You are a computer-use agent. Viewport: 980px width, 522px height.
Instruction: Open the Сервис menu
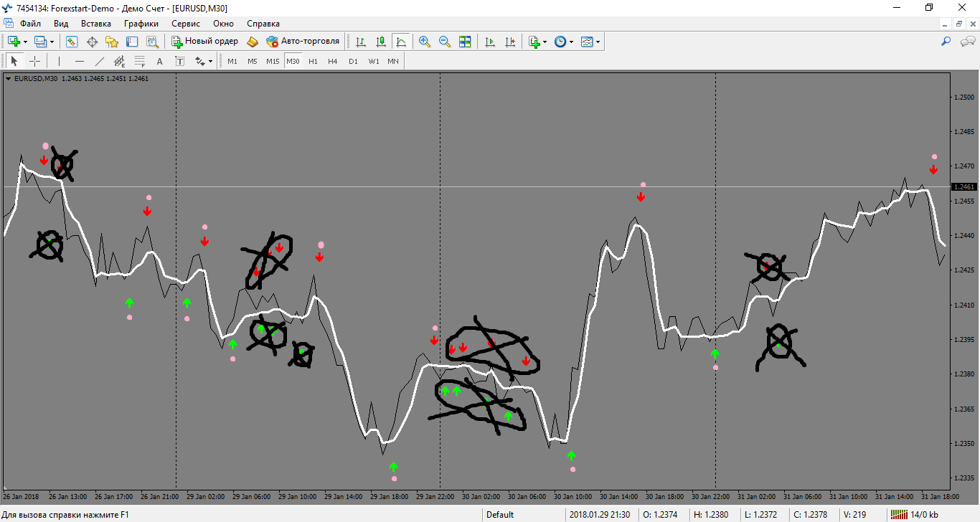[x=186, y=24]
